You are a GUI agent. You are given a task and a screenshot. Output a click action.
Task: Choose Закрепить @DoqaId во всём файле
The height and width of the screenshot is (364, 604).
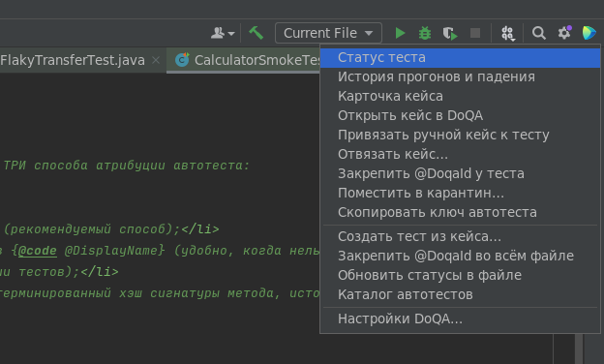click(x=460, y=256)
